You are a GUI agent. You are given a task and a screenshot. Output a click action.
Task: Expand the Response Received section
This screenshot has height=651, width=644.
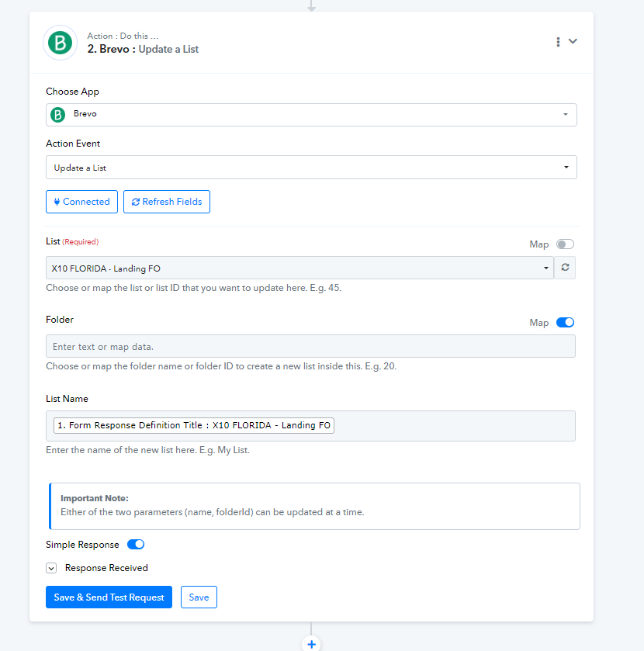tap(51, 568)
